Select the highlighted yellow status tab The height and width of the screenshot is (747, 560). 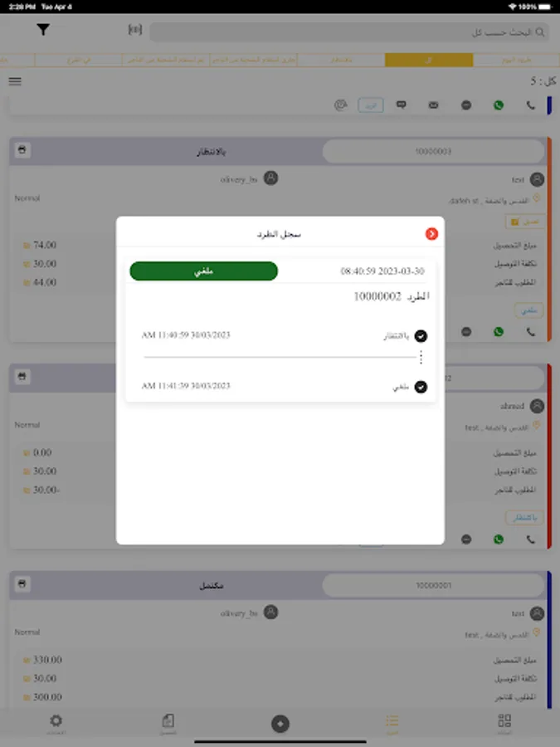pos(429,60)
